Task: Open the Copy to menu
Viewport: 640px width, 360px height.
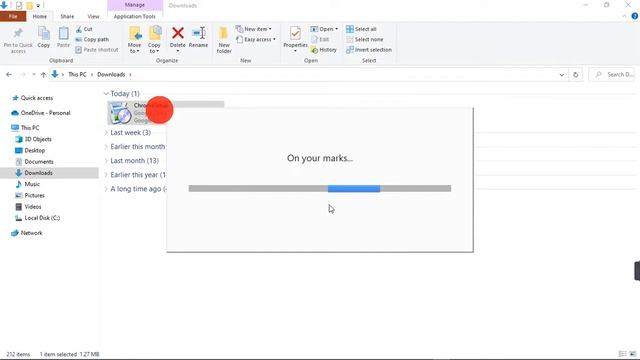Action: coord(154,40)
